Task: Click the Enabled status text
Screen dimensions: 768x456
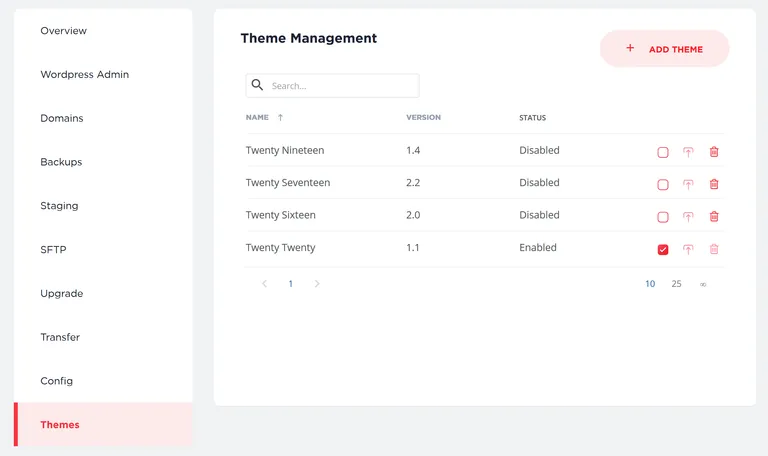Action: click(x=538, y=248)
